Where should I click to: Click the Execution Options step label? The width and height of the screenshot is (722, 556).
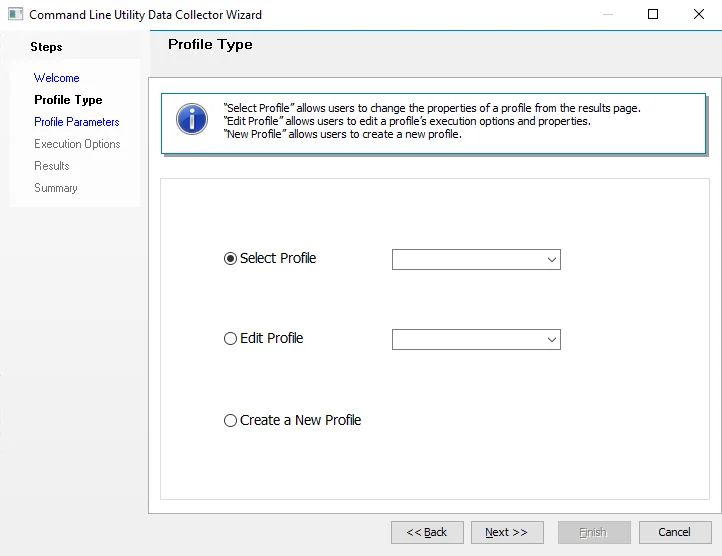pos(77,144)
